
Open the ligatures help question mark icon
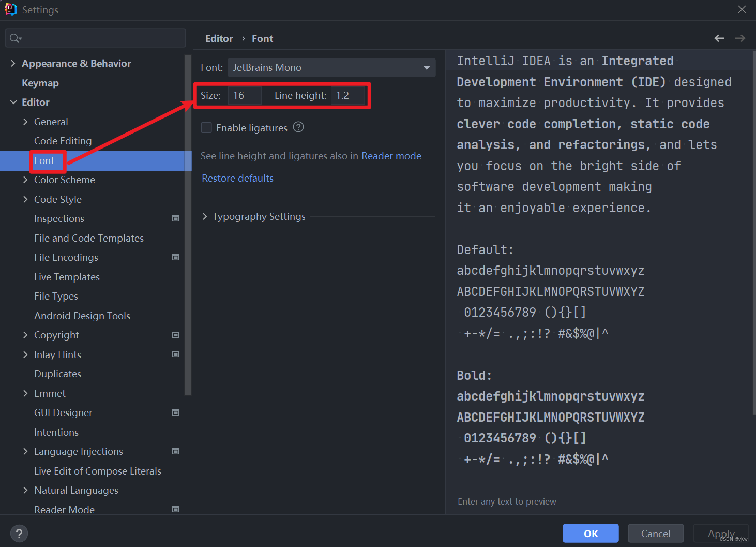[298, 127]
